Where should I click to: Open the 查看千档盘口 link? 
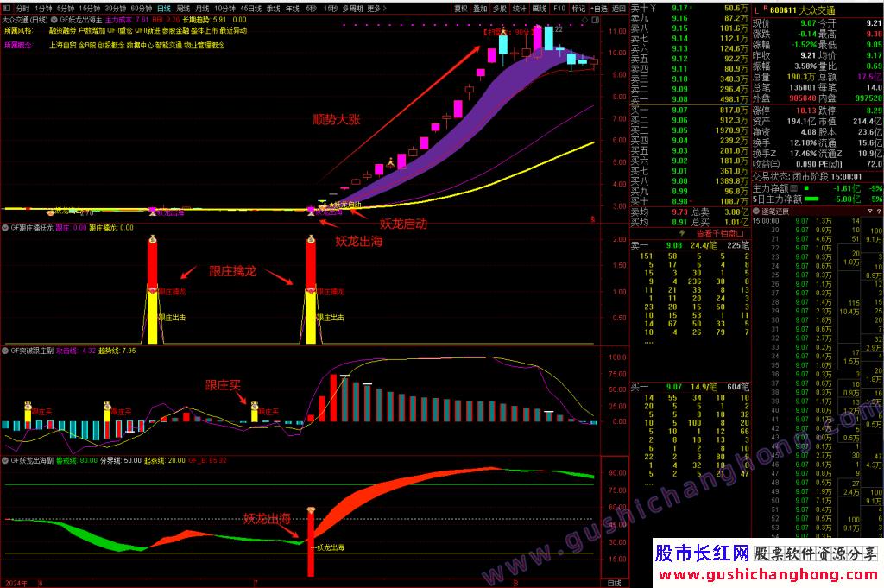[720, 233]
